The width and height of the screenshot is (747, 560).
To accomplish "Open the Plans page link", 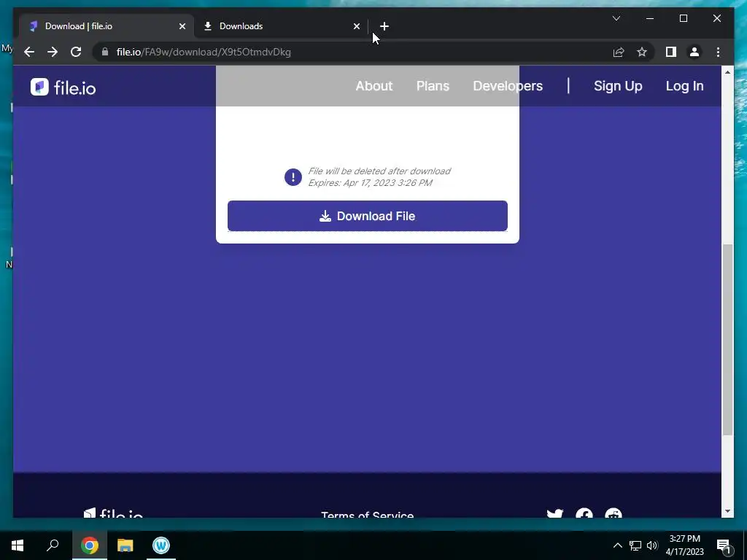I will [433, 86].
